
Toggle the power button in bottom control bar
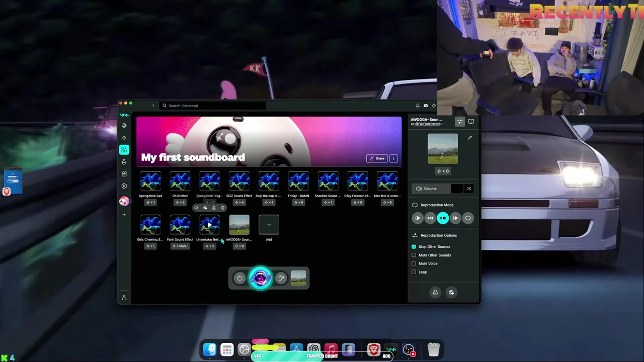tap(239, 278)
